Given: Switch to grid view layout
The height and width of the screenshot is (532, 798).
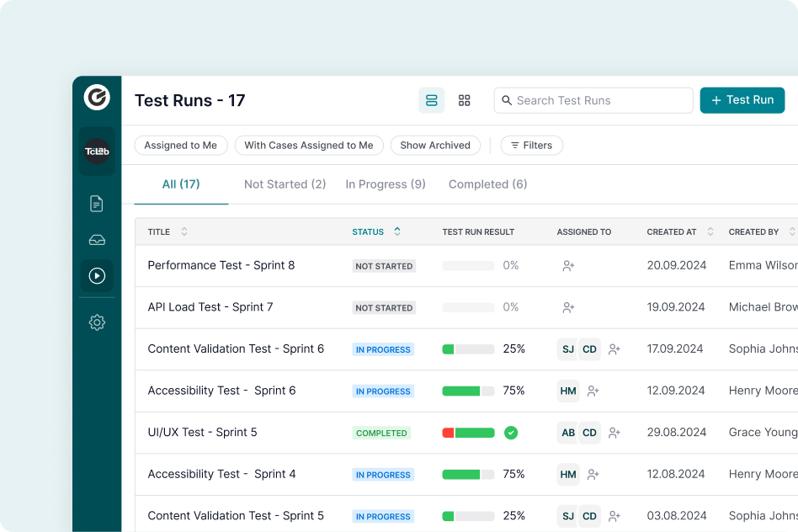Looking at the screenshot, I should click(x=464, y=100).
